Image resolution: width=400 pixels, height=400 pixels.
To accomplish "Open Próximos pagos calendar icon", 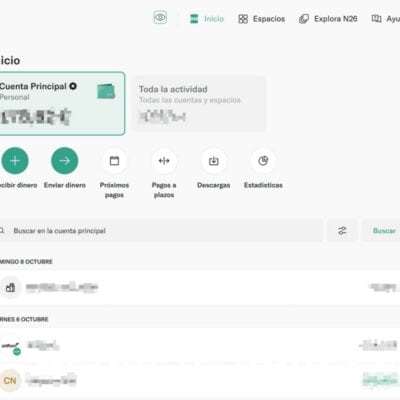I will coord(114,161).
